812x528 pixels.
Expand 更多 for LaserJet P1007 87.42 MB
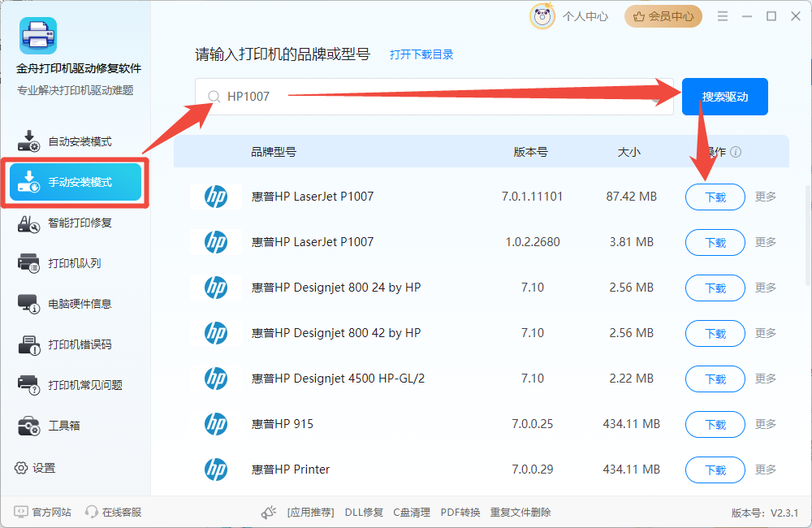tap(766, 197)
